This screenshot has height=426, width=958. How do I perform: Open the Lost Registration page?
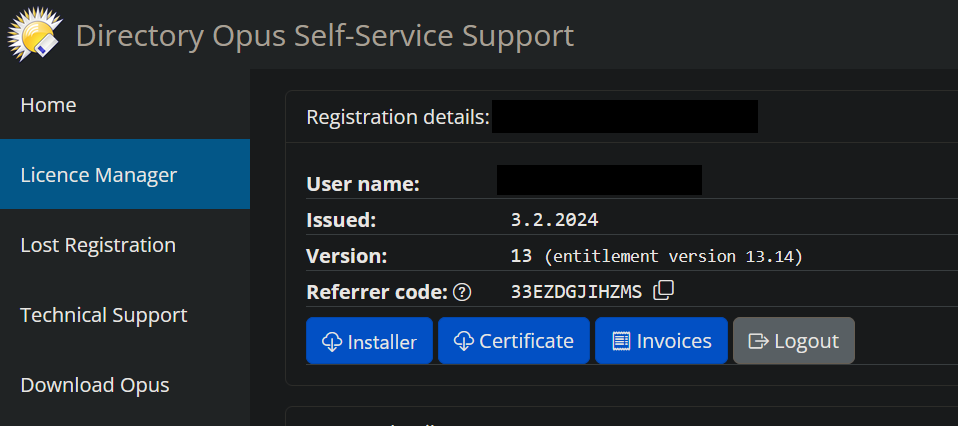[x=125, y=244]
